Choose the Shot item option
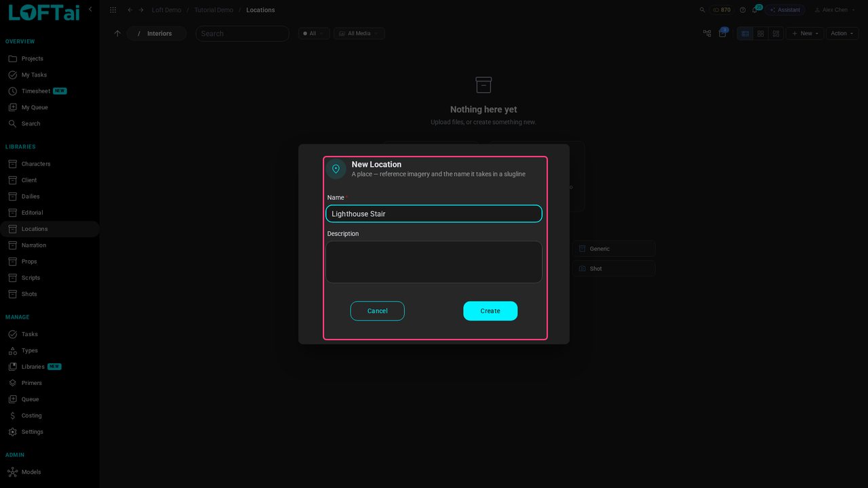The height and width of the screenshot is (488, 868). [614, 269]
